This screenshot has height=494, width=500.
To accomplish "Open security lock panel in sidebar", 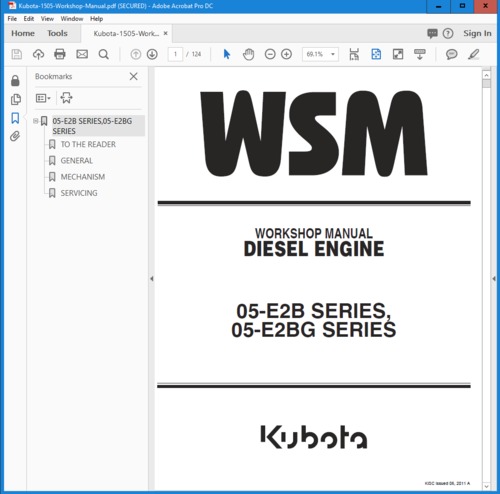I will (15, 80).
